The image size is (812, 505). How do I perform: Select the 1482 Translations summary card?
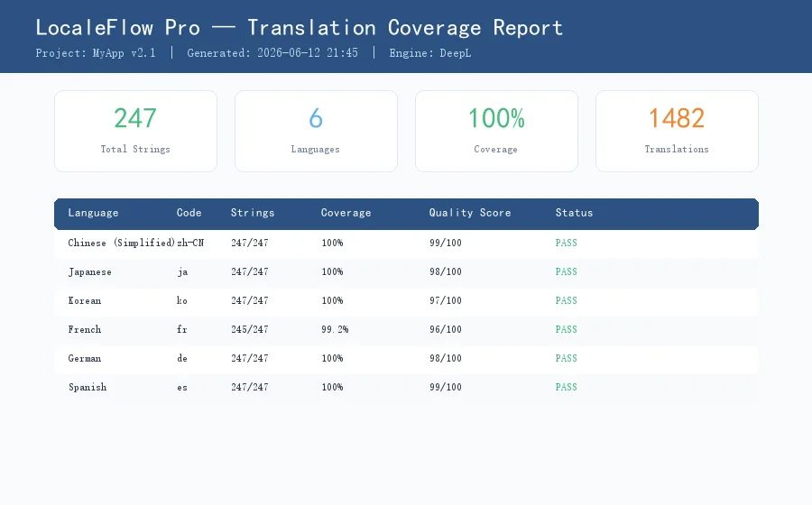pos(677,131)
